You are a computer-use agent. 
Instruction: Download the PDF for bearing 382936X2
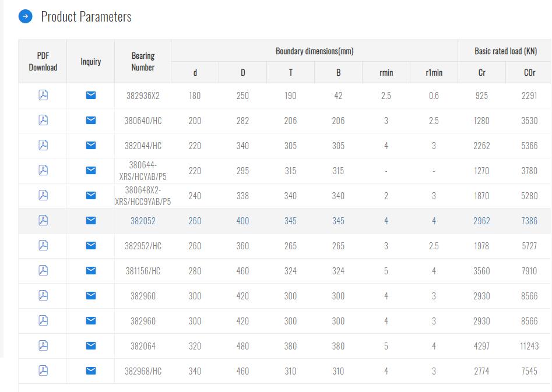coord(43,95)
